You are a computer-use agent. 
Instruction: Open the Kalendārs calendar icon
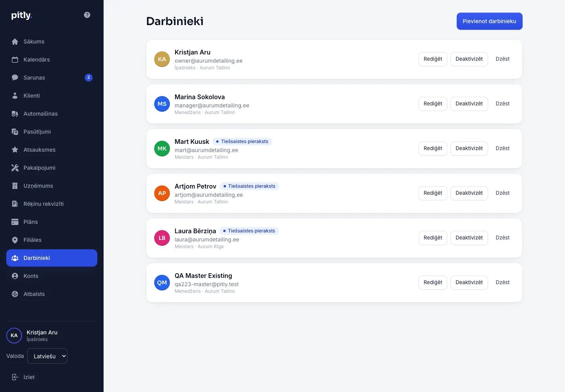click(x=15, y=60)
